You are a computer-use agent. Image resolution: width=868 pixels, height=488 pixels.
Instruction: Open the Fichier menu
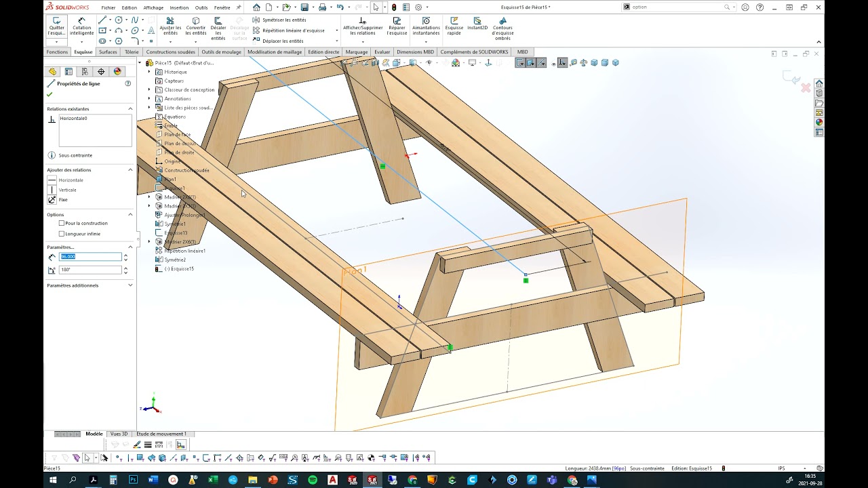(108, 7)
